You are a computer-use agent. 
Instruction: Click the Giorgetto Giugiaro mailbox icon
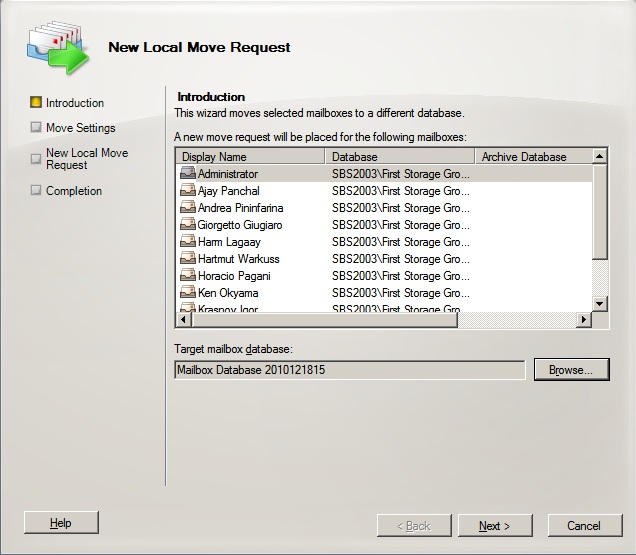click(x=188, y=225)
